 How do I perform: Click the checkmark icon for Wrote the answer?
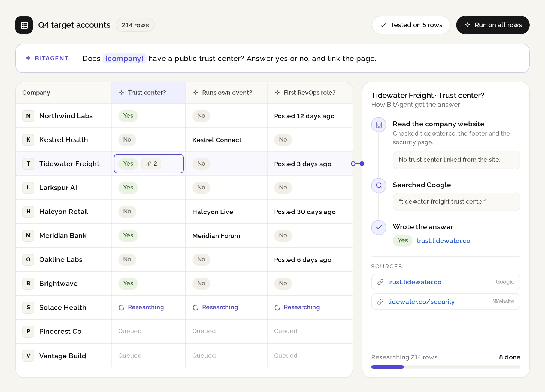point(379,227)
